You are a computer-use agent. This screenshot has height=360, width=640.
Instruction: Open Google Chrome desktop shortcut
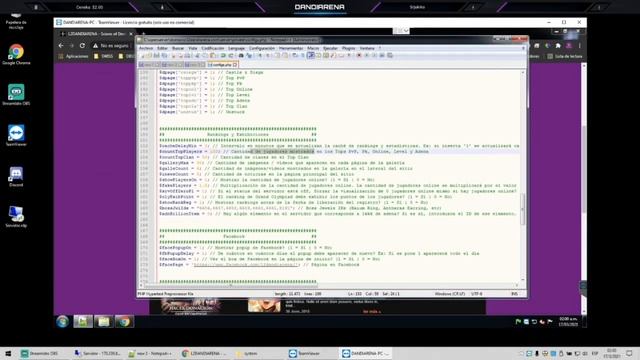[16, 55]
